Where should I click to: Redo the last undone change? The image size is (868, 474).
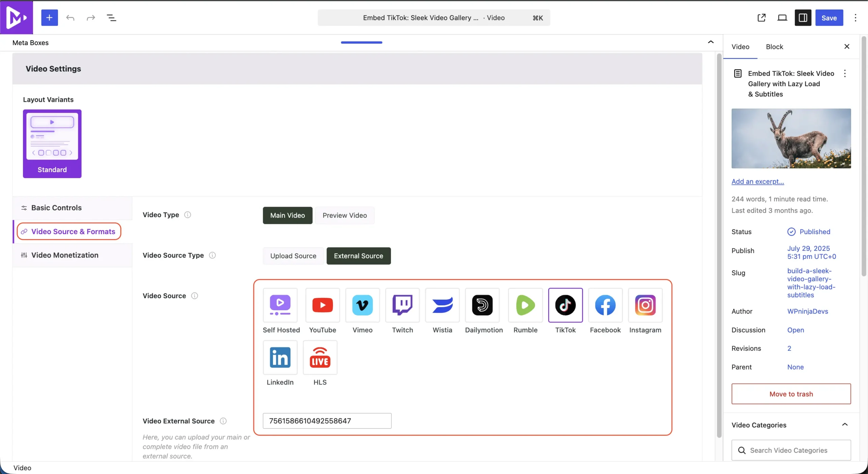coord(91,18)
